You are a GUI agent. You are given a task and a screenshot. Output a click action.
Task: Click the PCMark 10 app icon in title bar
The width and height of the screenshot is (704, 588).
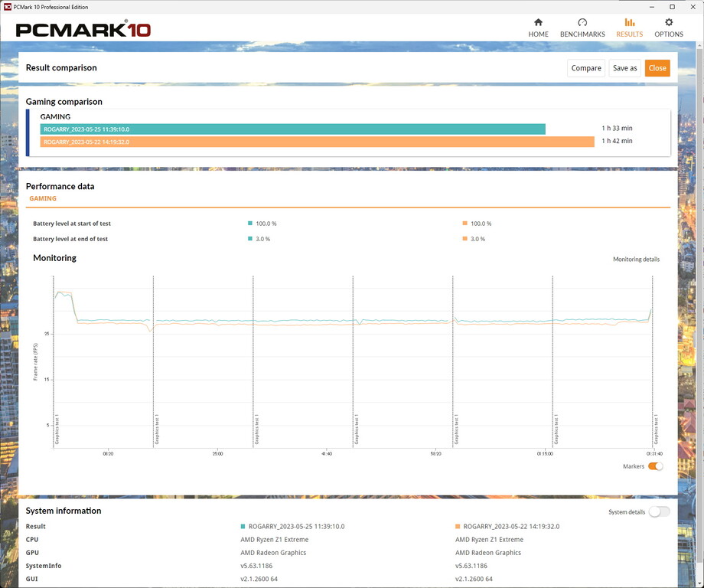(x=7, y=7)
